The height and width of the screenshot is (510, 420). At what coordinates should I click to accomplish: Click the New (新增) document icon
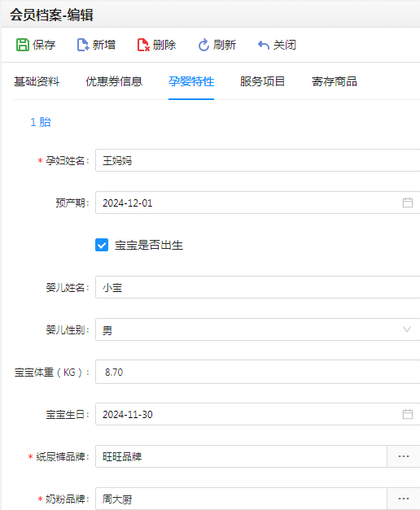pos(83,45)
